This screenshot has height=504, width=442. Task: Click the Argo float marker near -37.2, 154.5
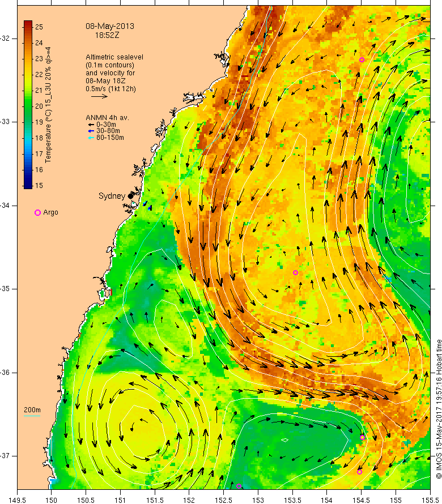pyautogui.click(x=359, y=472)
